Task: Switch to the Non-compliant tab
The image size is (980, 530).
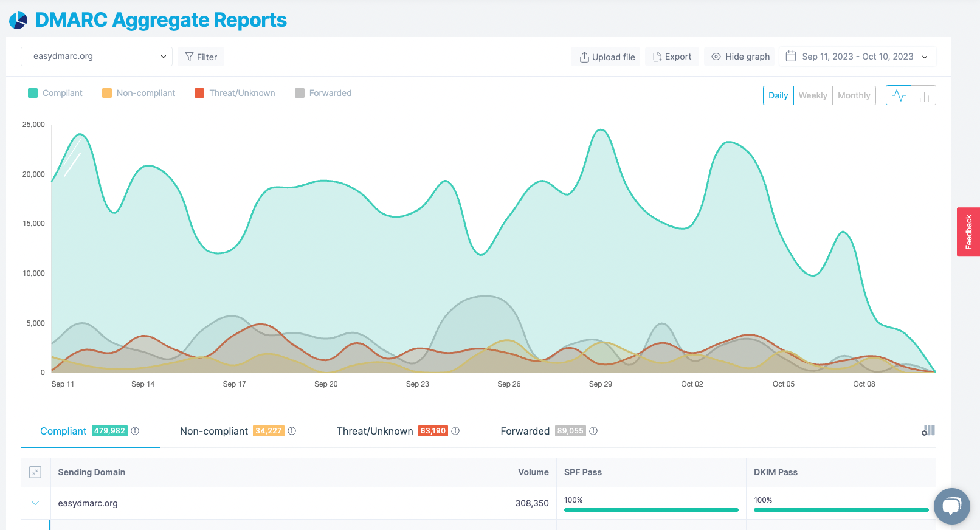Action: pos(214,431)
